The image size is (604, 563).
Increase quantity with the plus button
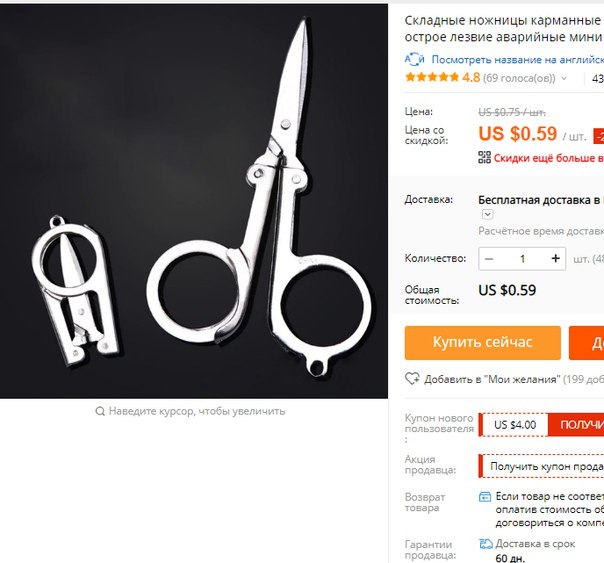pos(555,258)
